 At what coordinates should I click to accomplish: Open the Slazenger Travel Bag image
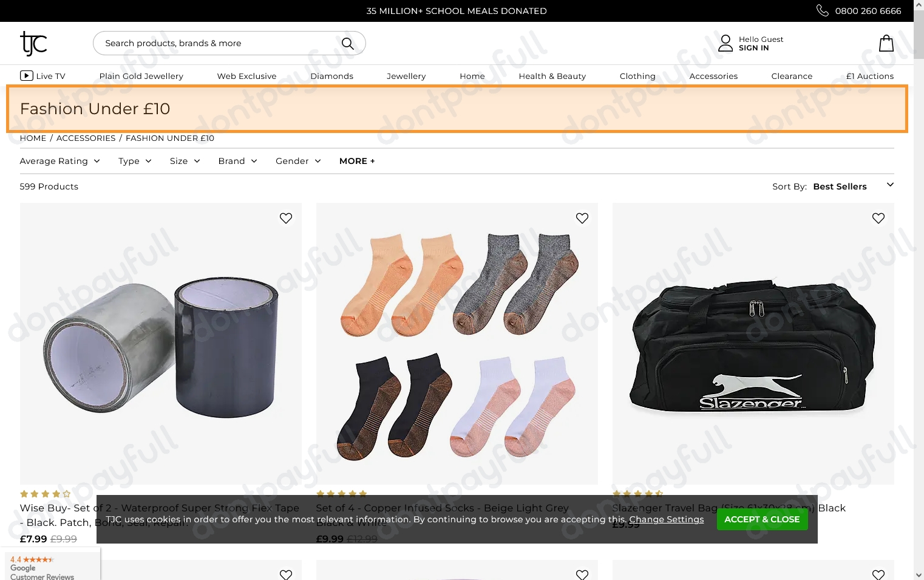[753, 344]
